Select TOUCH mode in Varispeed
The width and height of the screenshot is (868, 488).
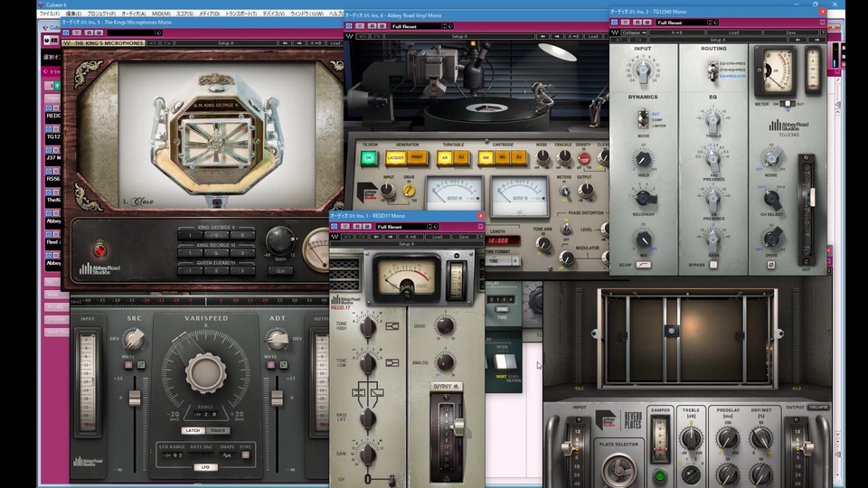click(218, 430)
